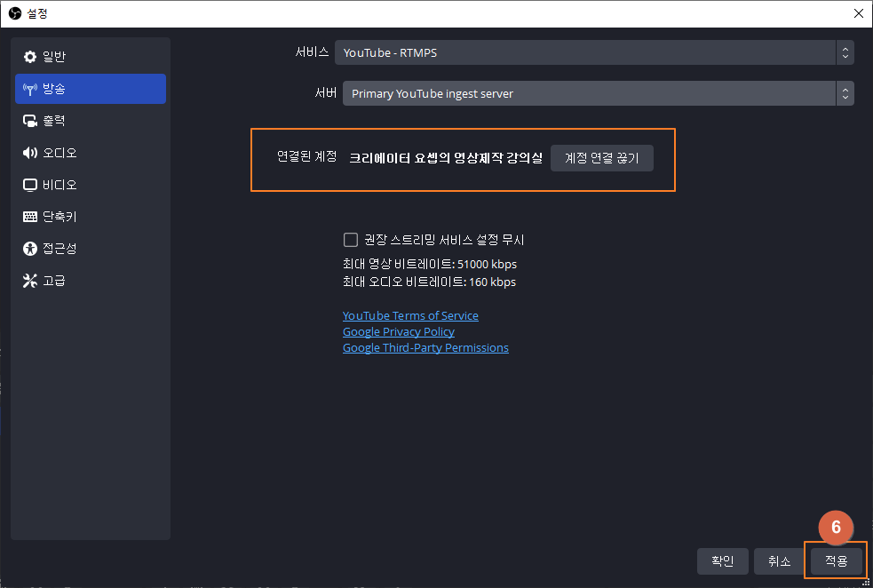Apply settings with the 적용 button
The height and width of the screenshot is (588, 873).
(837, 561)
